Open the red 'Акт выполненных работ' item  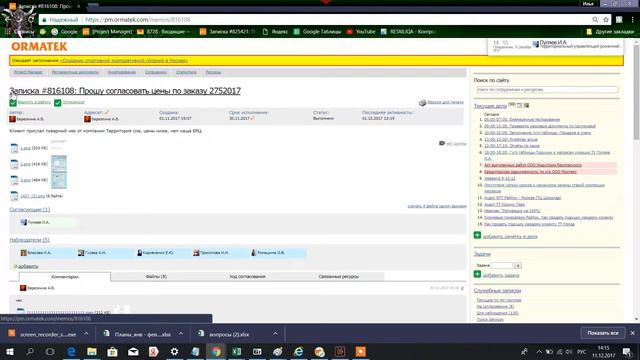coord(533,165)
